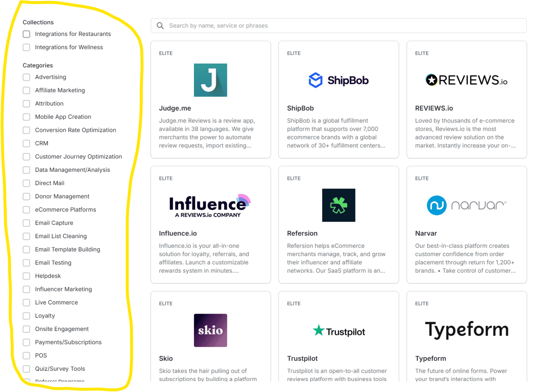The height and width of the screenshot is (392, 533).
Task: Click the REVIEWS.io star logo
Action: point(432,80)
